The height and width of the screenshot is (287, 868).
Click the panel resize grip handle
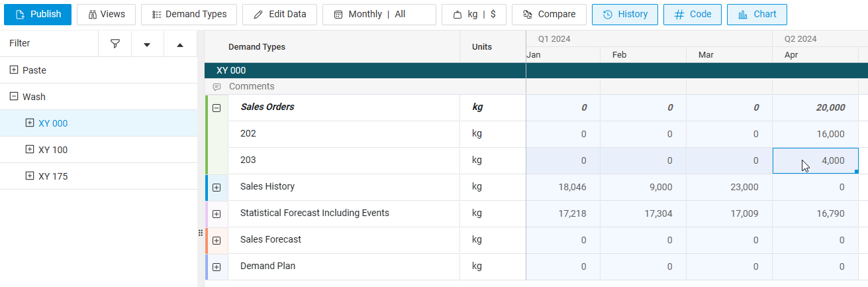tap(201, 233)
